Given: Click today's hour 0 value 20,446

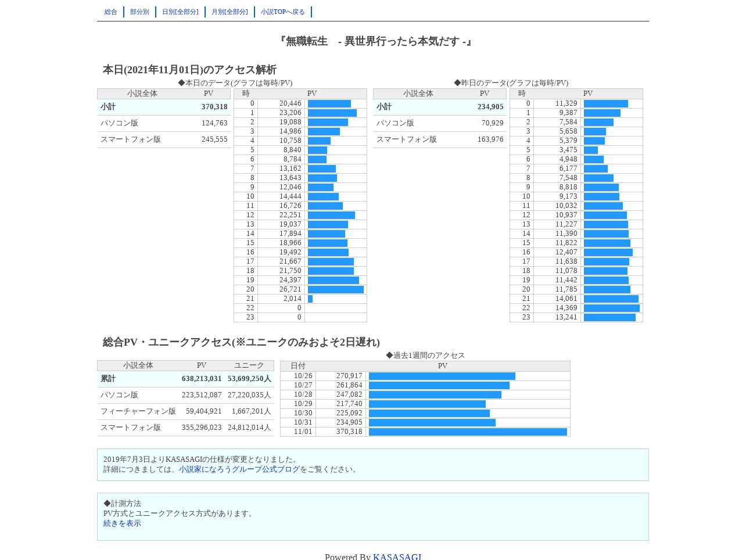Looking at the screenshot, I should click(x=290, y=103).
